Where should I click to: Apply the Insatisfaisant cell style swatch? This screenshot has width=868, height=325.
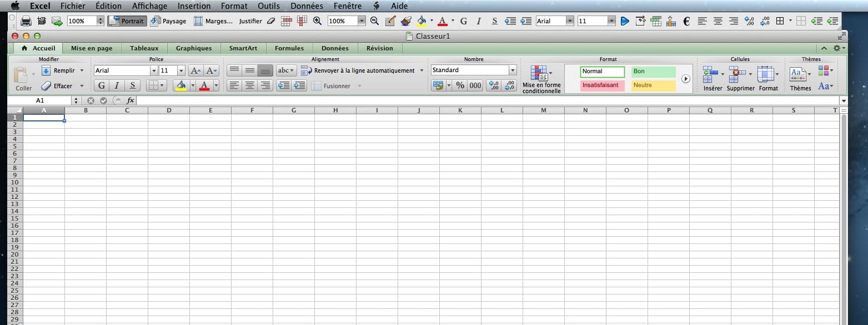click(603, 85)
